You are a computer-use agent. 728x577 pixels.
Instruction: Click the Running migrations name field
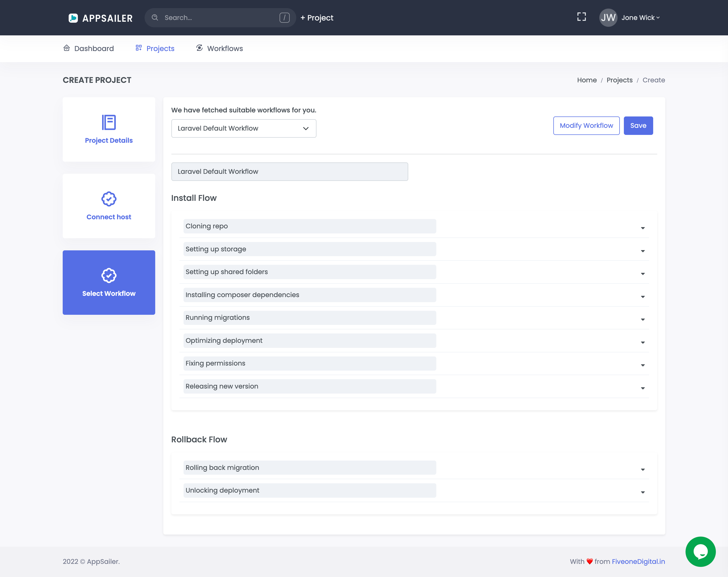click(310, 318)
